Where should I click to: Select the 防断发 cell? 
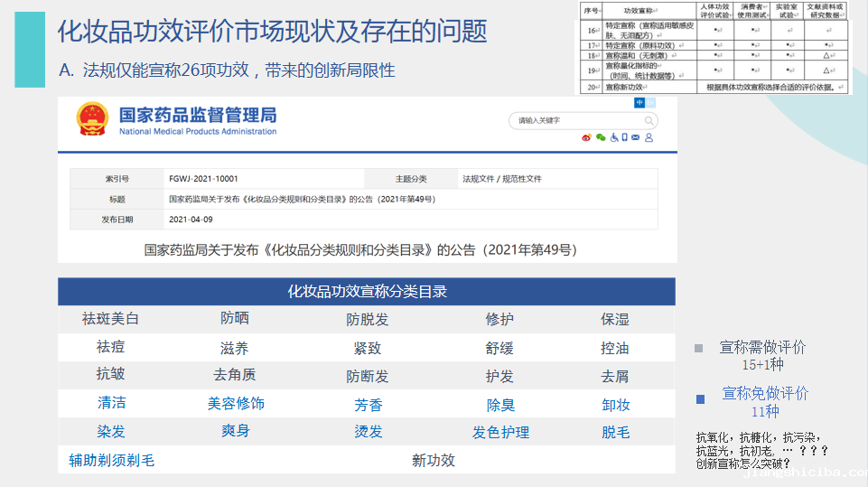point(367,377)
